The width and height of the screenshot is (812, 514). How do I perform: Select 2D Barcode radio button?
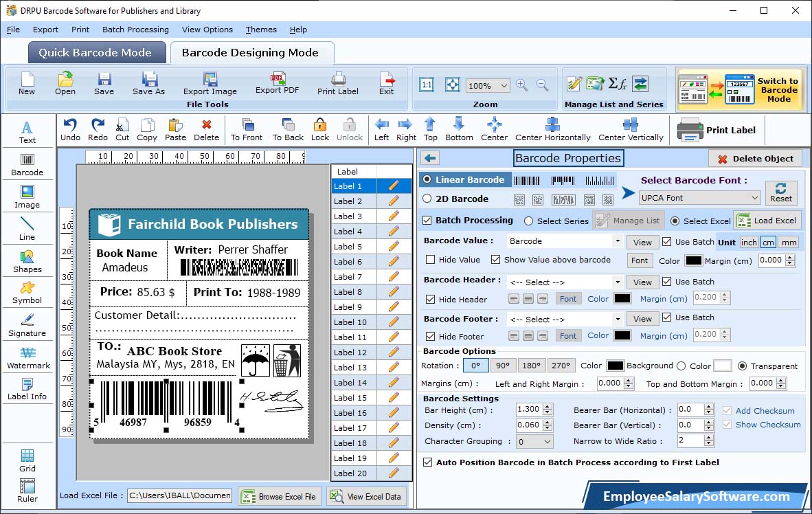[x=427, y=199]
